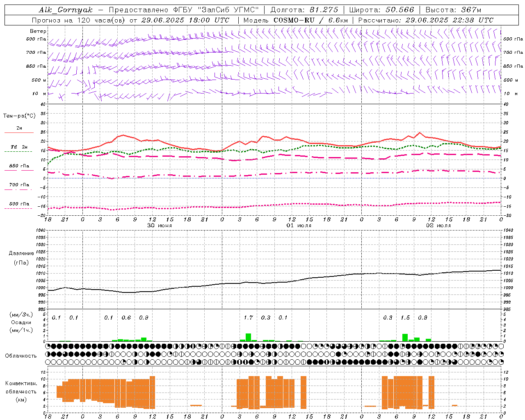Click the station name Alk_Gornyak
The height and width of the screenshot is (420, 525).
pyautogui.click(x=66, y=10)
